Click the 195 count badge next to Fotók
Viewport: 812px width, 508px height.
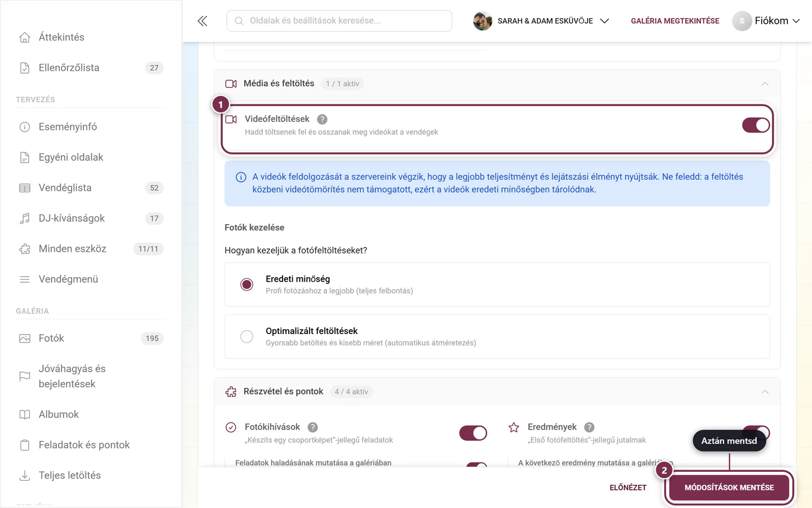tap(152, 339)
